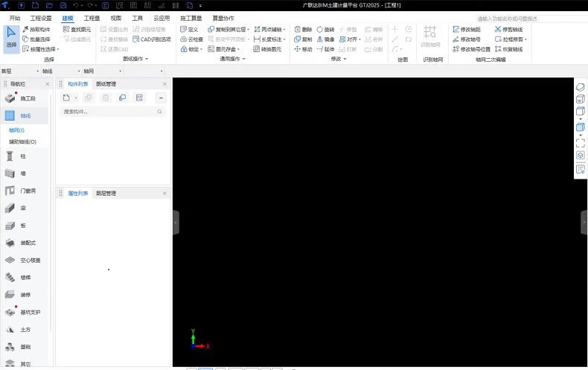
Task: Select 土方 earthwork category in navigation
Action: 25,330
